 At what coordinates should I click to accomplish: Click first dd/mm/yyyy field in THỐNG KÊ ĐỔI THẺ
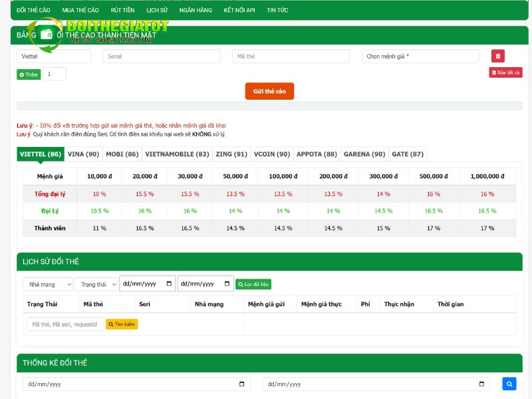click(x=136, y=384)
